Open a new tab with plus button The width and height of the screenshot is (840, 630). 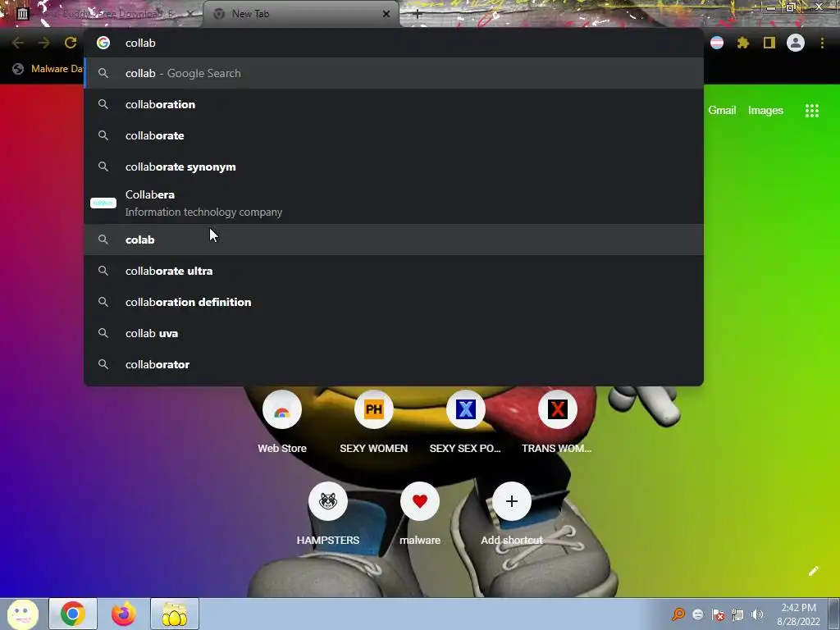pos(418,14)
